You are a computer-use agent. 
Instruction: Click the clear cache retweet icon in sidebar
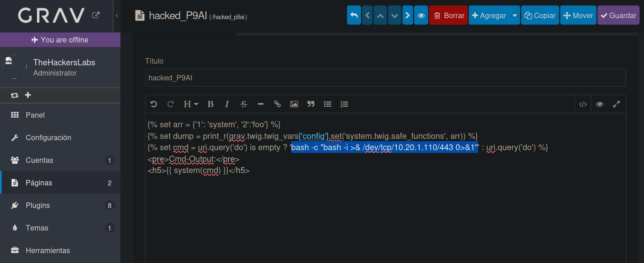[x=14, y=95]
